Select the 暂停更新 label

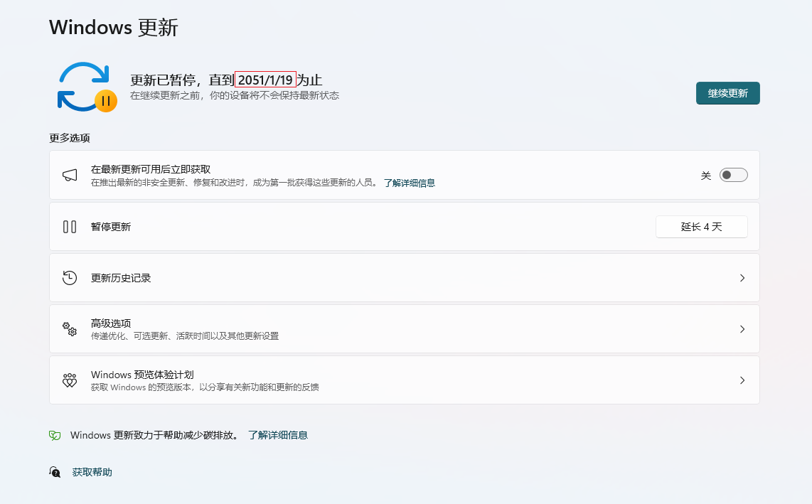(x=111, y=227)
